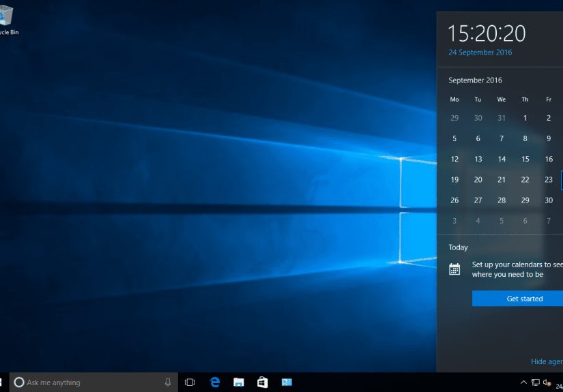The height and width of the screenshot is (392, 563).
Task: Click the Cortana circle icon
Action: coord(19,382)
